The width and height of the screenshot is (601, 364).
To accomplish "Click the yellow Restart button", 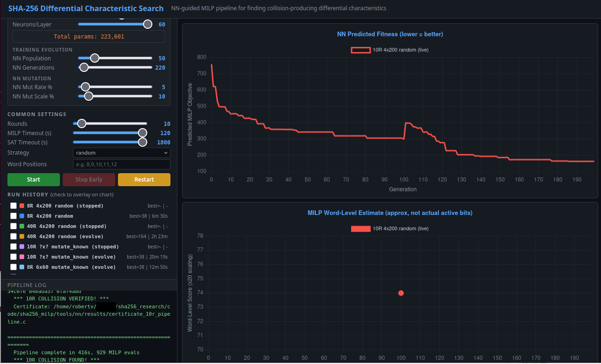I will [x=144, y=180].
